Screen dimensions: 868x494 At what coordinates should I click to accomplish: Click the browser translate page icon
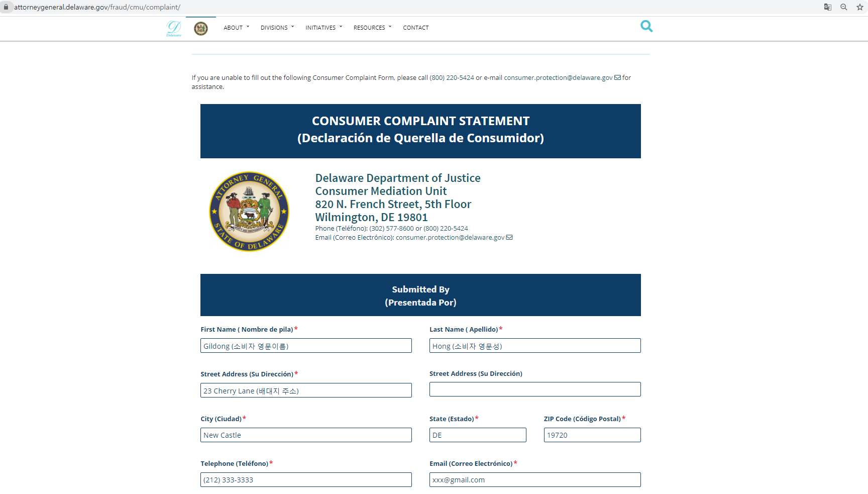[x=828, y=7]
